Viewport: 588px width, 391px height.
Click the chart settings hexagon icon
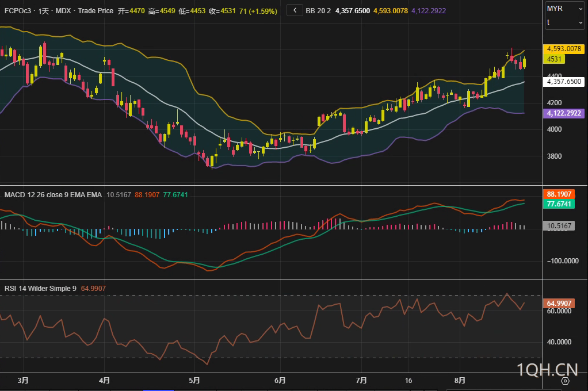click(565, 381)
